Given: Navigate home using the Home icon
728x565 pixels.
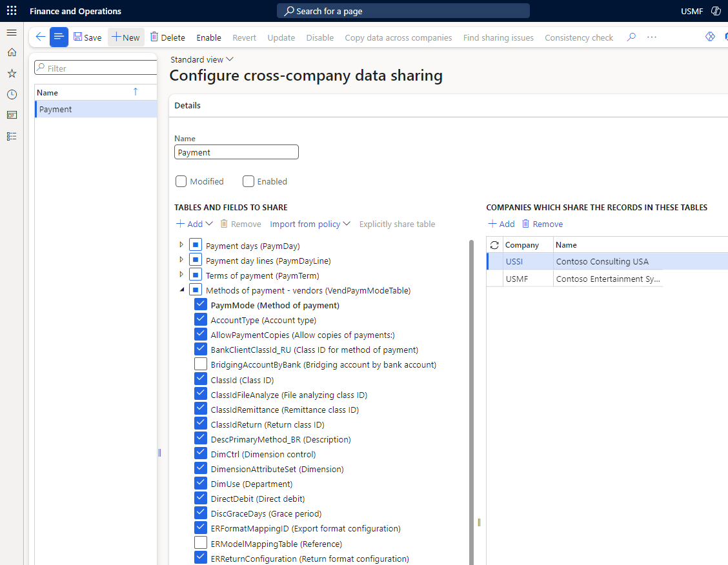Looking at the screenshot, I should (x=11, y=52).
